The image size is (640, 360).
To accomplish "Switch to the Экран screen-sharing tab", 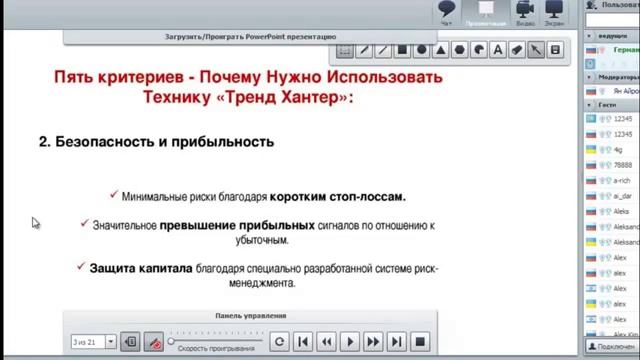I will [x=554, y=13].
